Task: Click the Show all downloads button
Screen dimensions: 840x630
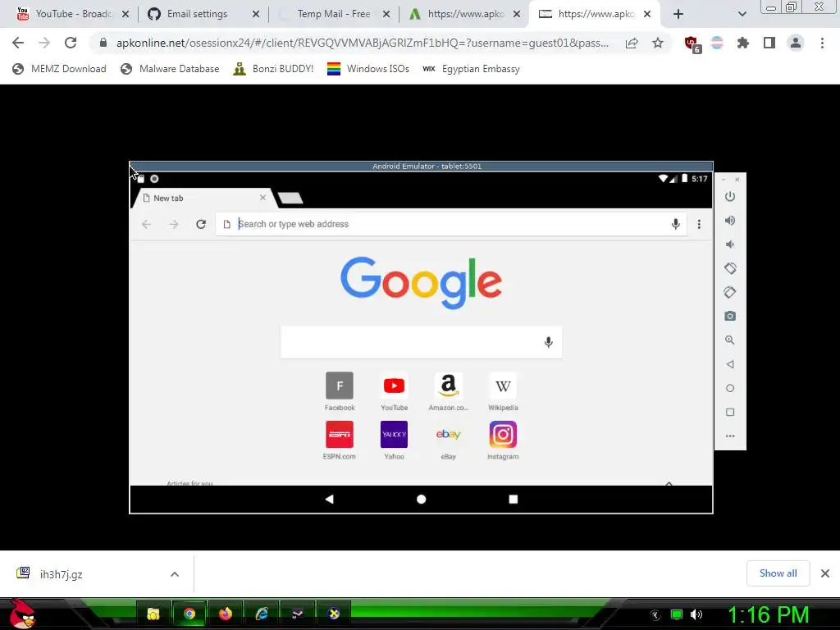Action: point(778,573)
